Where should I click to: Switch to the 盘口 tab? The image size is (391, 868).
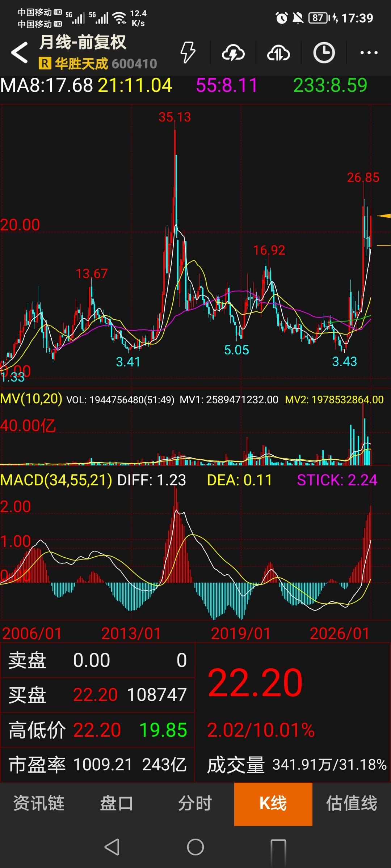(x=117, y=804)
